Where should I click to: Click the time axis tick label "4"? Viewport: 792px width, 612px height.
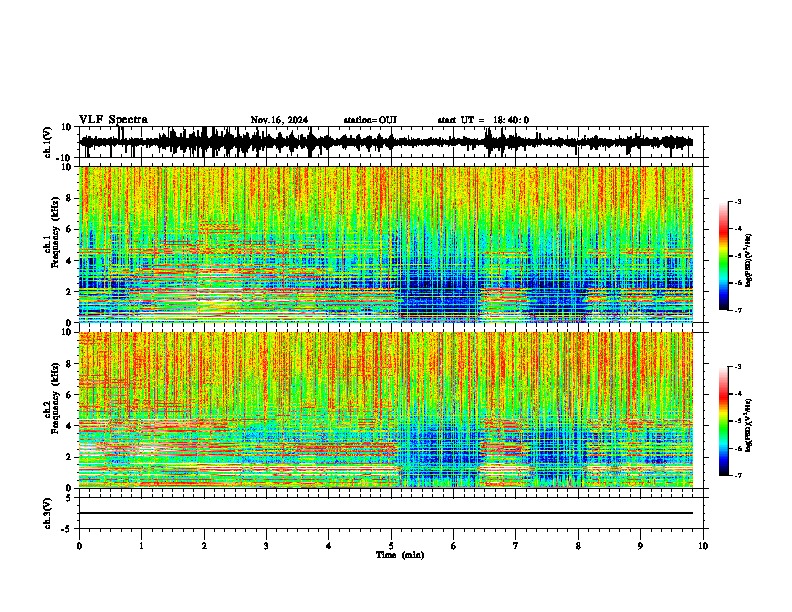tap(329, 546)
